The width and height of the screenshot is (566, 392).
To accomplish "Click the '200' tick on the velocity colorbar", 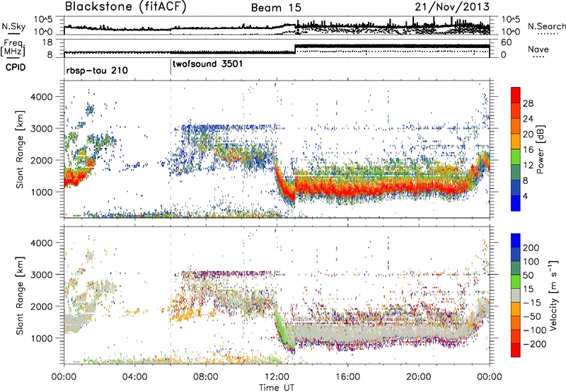I will 531,248.
